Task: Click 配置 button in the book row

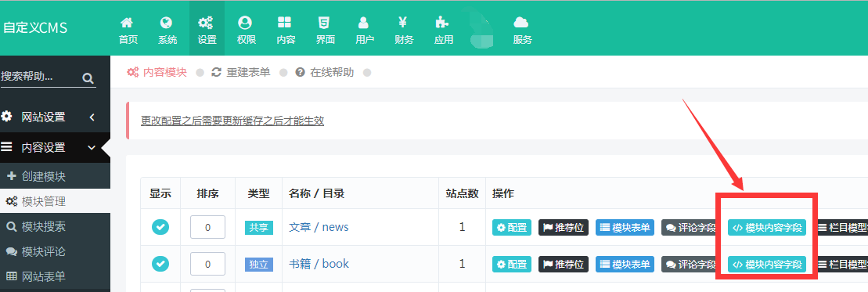Action: coord(512,265)
